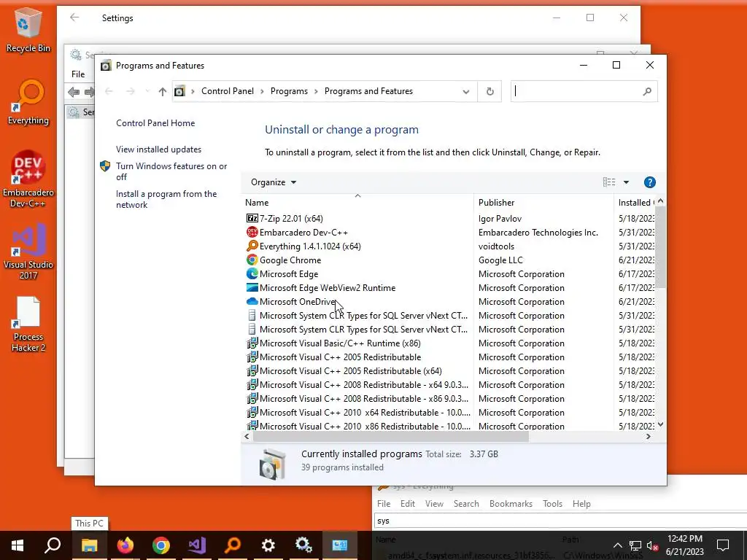Select the Microsoft Visual C++ 2005 Redistributable (x64) row
Viewport: 747px width, 560px height.
click(x=450, y=371)
